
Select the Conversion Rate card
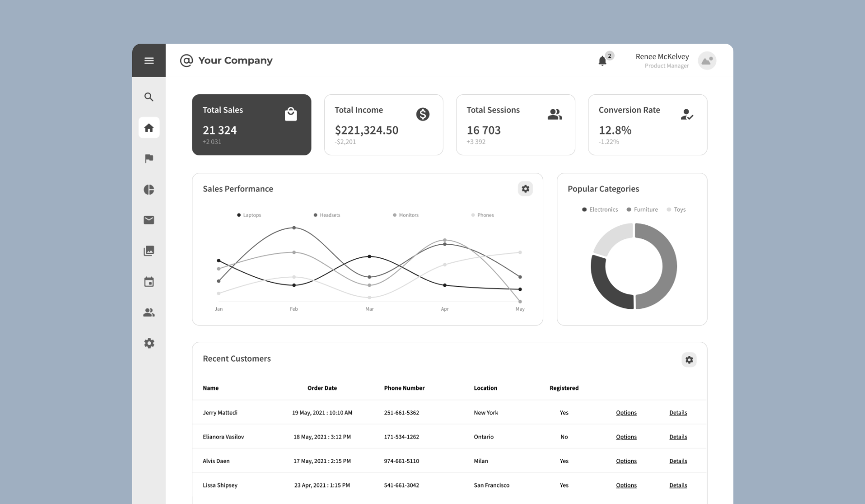point(647,125)
